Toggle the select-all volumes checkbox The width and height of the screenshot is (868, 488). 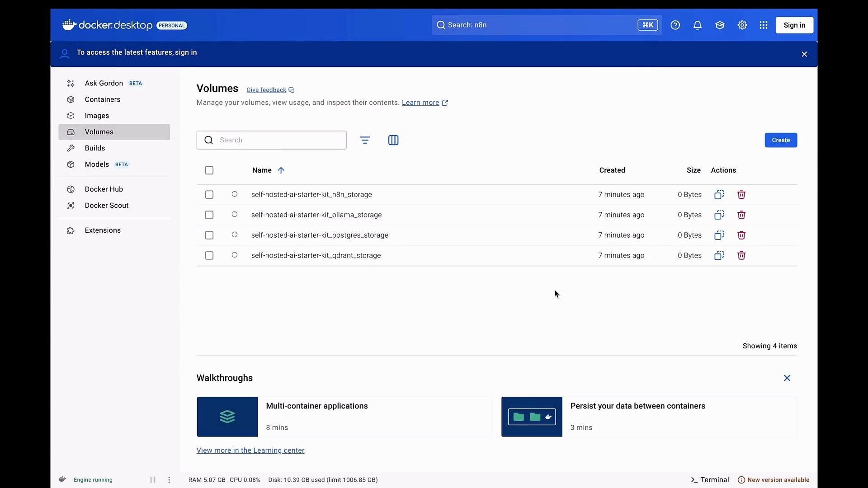(x=209, y=170)
